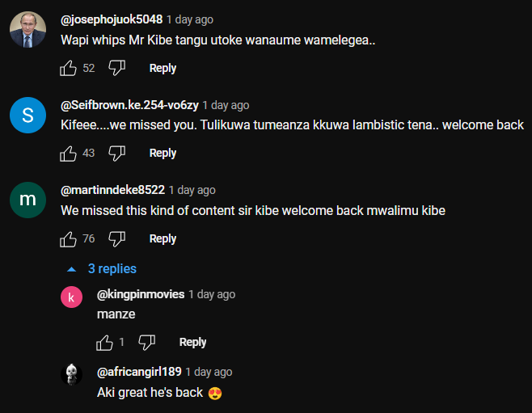532x413 pixels.
Task: Open @martinndeke8522 channel link
Action: pyautogui.click(x=112, y=190)
